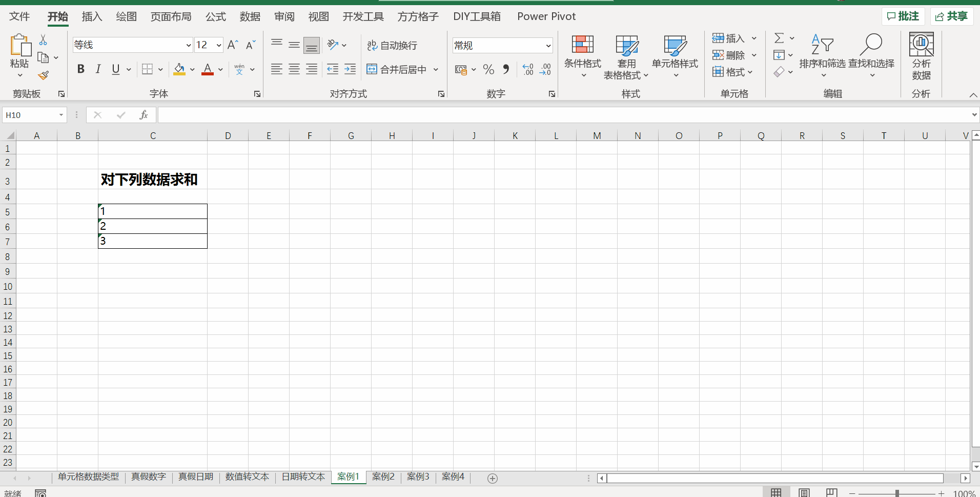Image resolution: width=980 pixels, height=497 pixels.
Task: Switch to the 案例2 sheet tab
Action: [x=383, y=477]
